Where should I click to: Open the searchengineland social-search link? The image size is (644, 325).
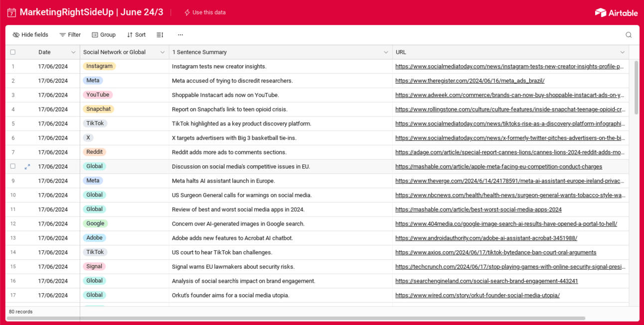(486, 281)
